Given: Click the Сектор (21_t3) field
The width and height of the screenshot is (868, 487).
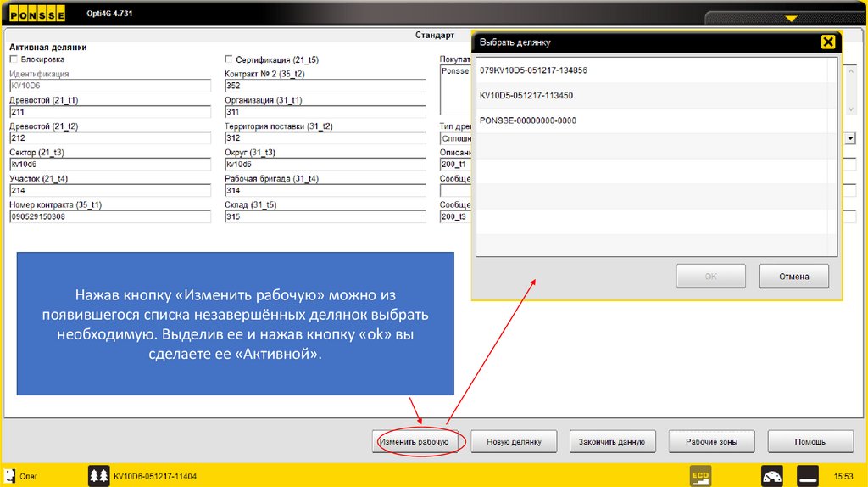Looking at the screenshot, I should click(110, 164).
